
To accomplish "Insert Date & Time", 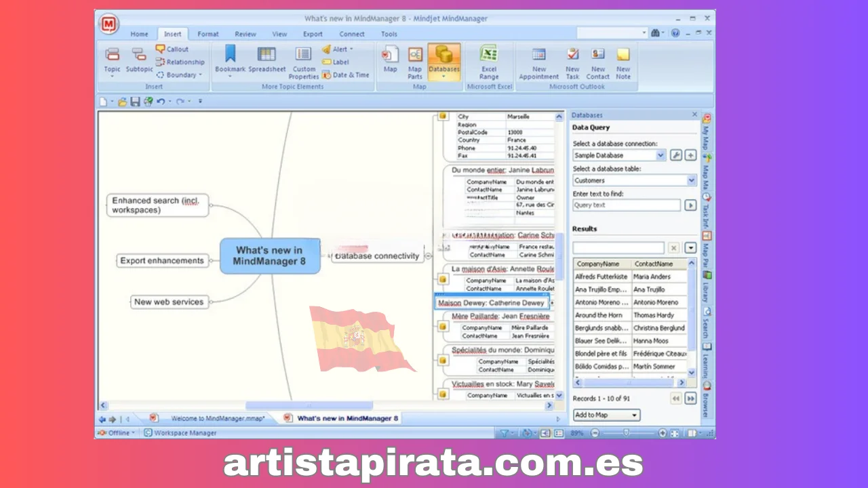I will (x=345, y=75).
